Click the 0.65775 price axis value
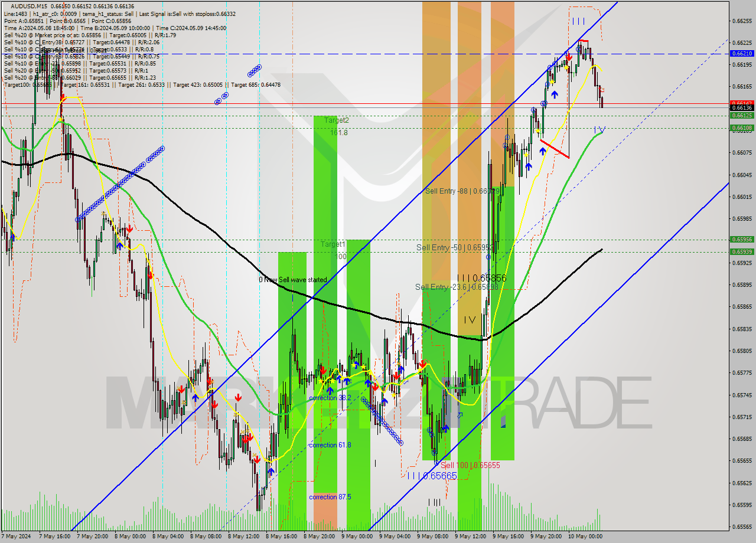The image size is (756, 543). coord(742,373)
